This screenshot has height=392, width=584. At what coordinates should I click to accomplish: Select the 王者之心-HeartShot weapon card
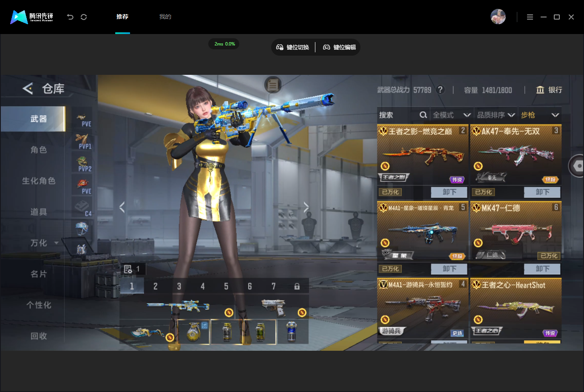click(516, 308)
